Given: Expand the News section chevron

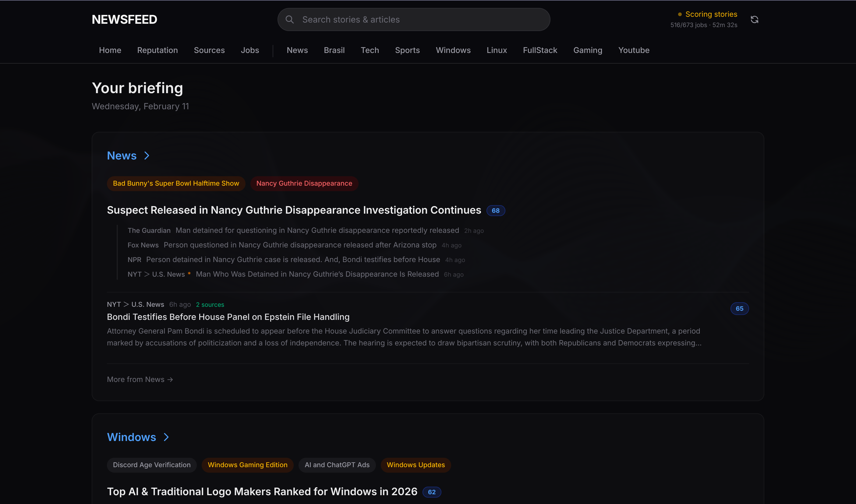Looking at the screenshot, I should click(x=147, y=156).
